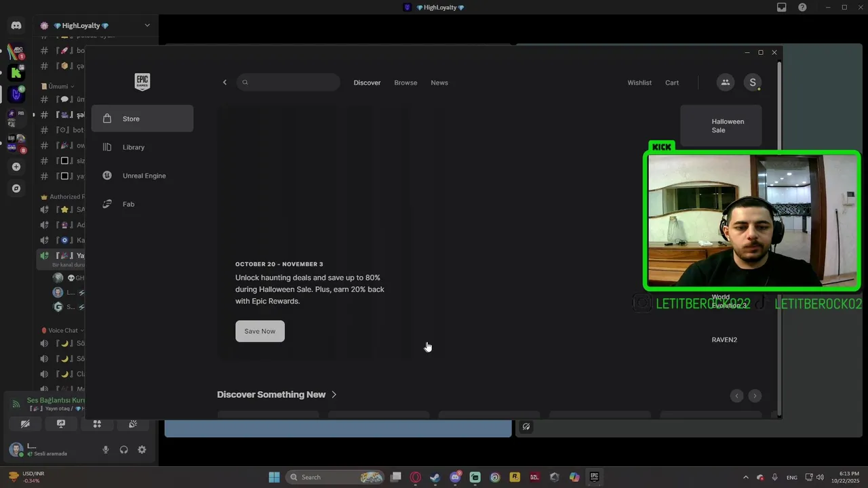Select the Halloween Sale carousel item
This screenshot has height=488, width=868.
click(721, 126)
